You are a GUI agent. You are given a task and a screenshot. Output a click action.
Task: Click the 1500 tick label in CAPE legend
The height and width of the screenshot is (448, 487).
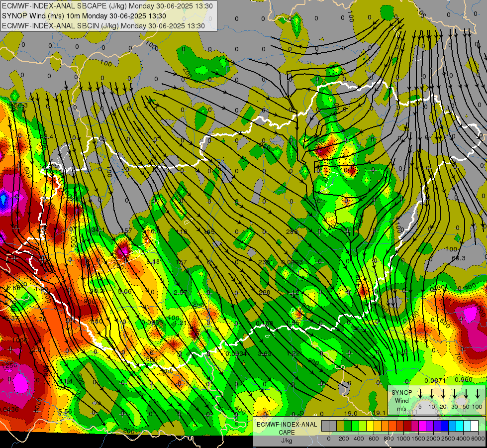pyautogui.click(x=418, y=439)
